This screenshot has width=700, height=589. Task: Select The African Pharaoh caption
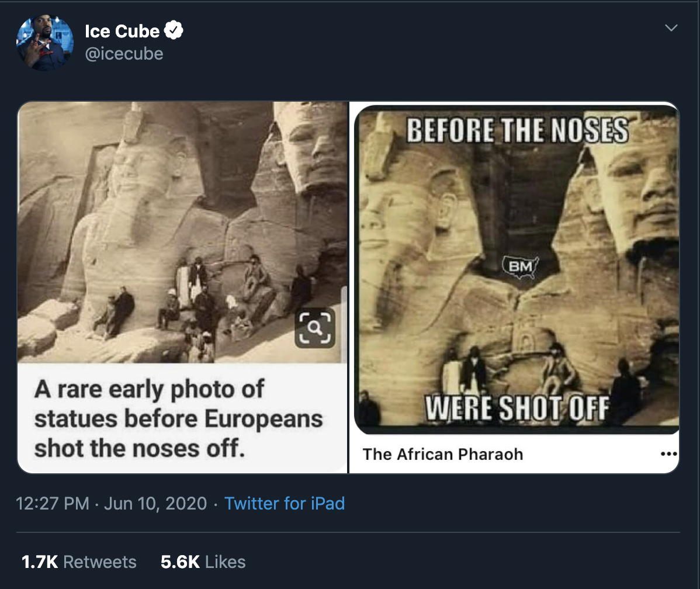pyautogui.click(x=442, y=454)
